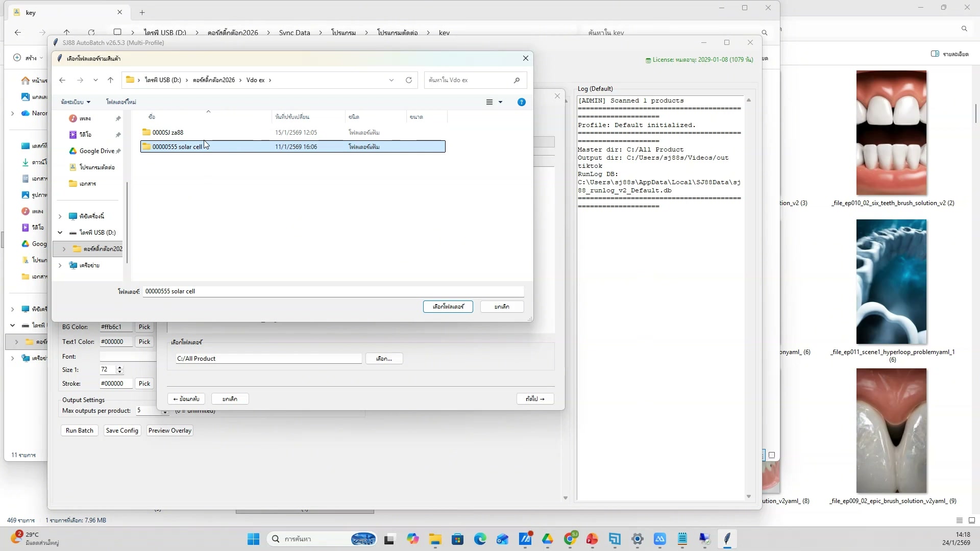
Task: Click Pick beside BG Color #ffb6c1
Action: 144,327
